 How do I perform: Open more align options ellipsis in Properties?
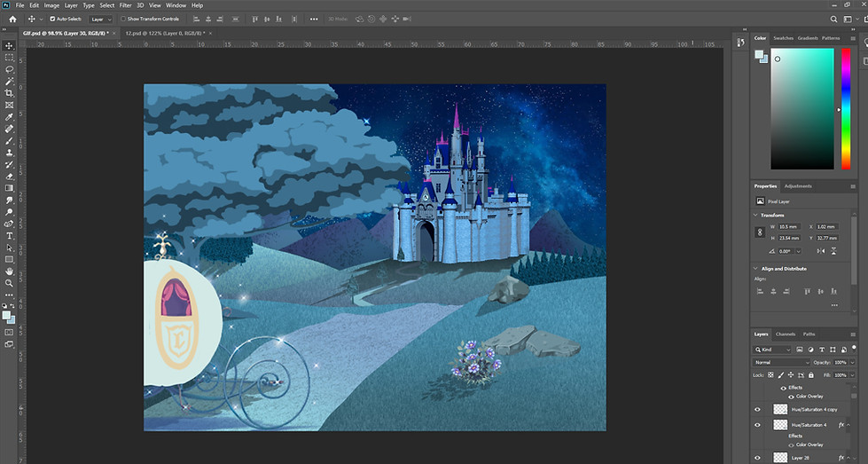pyautogui.click(x=833, y=305)
